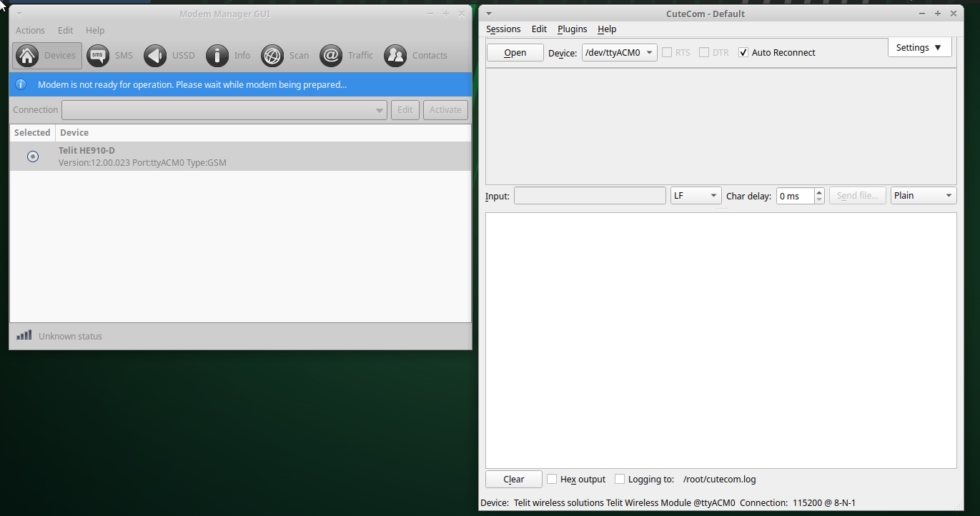Toggle the RTS checkbox in CuteCom
The image size is (980, 516).
667,52
